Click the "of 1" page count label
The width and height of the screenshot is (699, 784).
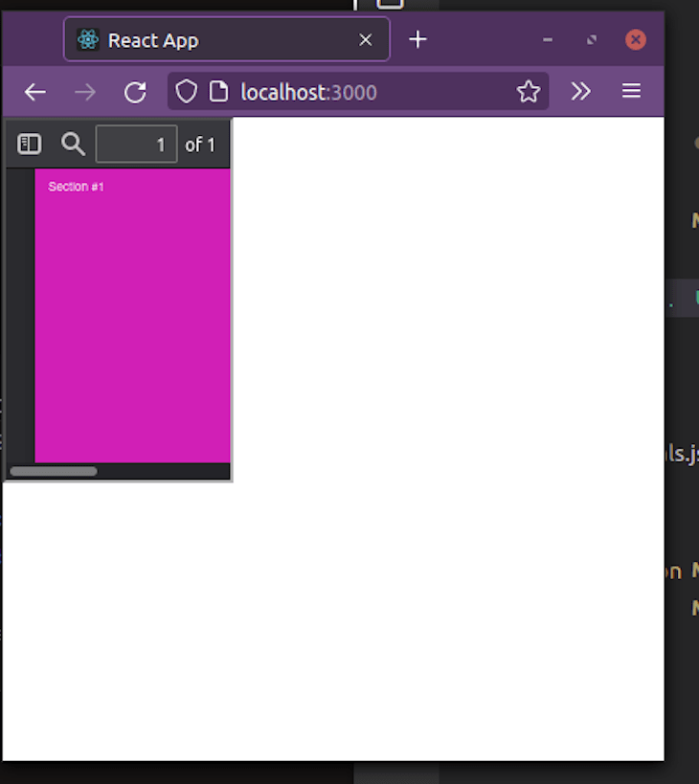pos(200,145)
